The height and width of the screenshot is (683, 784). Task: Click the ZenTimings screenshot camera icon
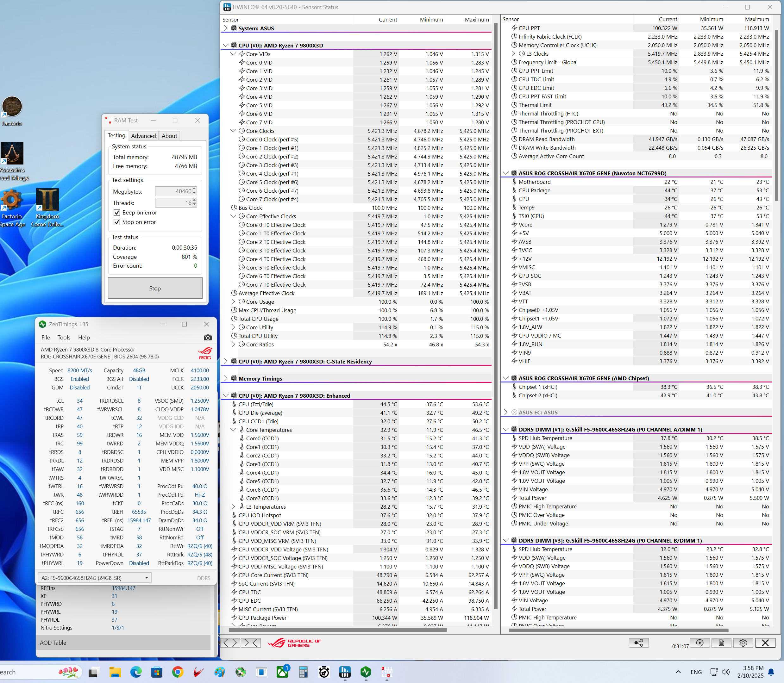[x=207, y=337]
